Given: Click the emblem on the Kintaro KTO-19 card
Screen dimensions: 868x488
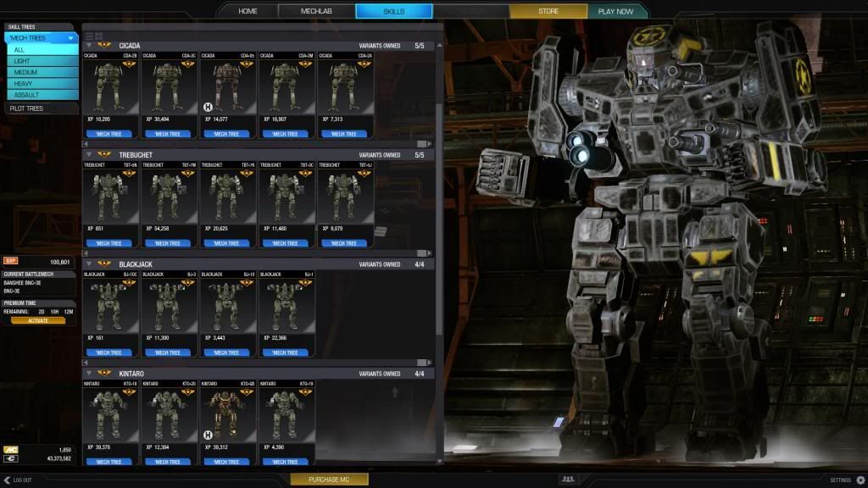Looking at the screenshot, I should 305,391.
